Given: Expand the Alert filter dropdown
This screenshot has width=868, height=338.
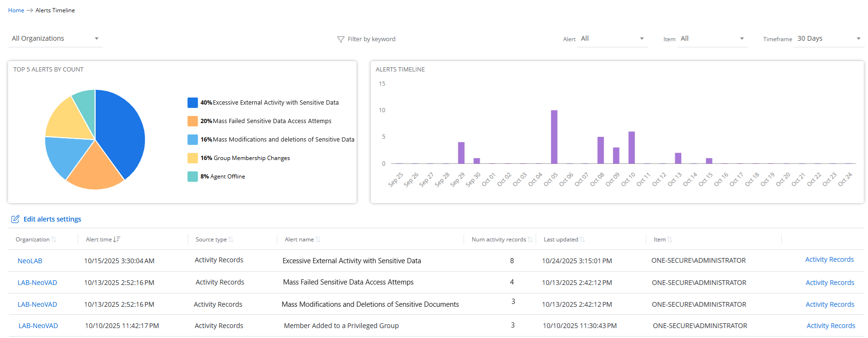Looking at the screenshot, I should [x=612, y=39].
